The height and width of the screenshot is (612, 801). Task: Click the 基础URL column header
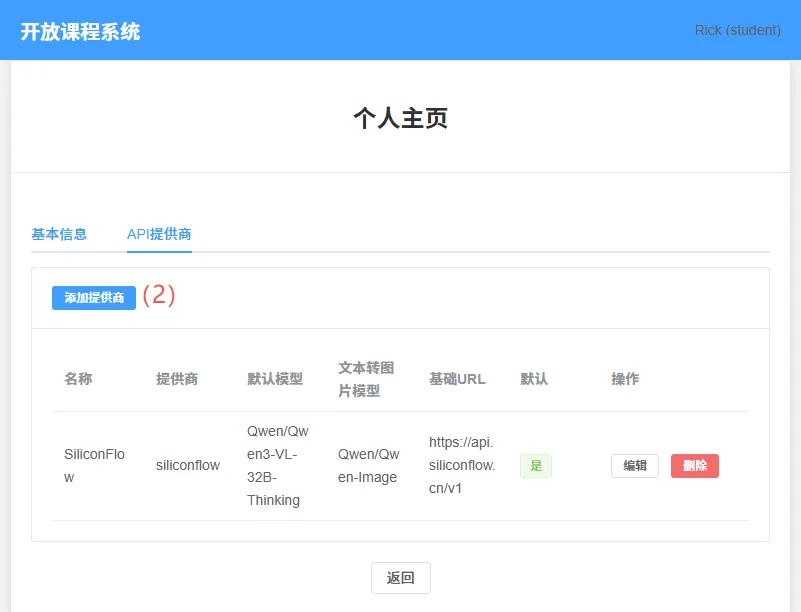[x=457, y=379]
